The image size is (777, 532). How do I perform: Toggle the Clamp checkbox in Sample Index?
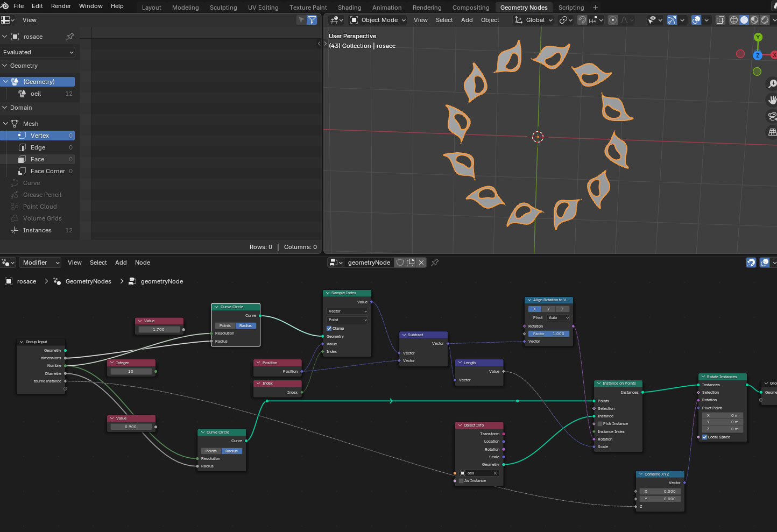point(329,328)
